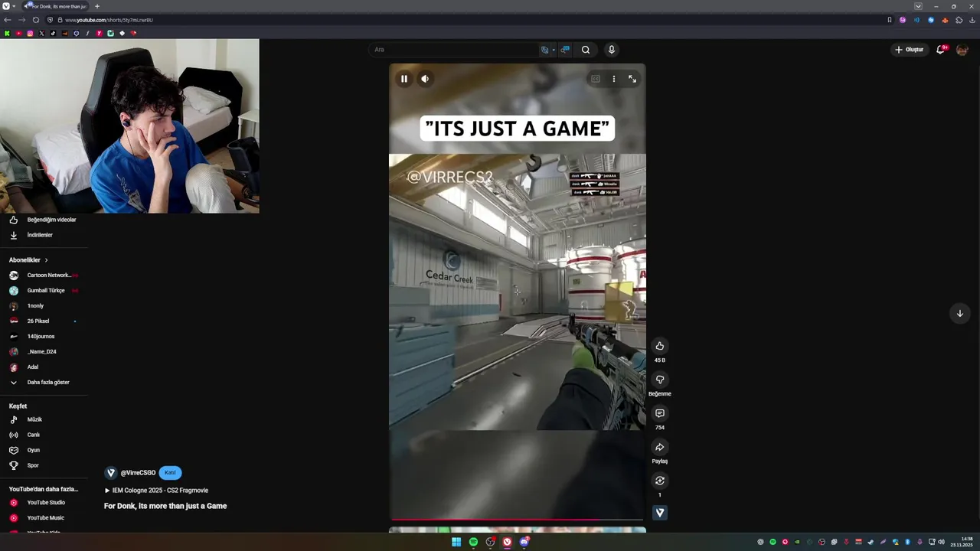Reload the current page
The image size is (980, 551).
[35, 20]
